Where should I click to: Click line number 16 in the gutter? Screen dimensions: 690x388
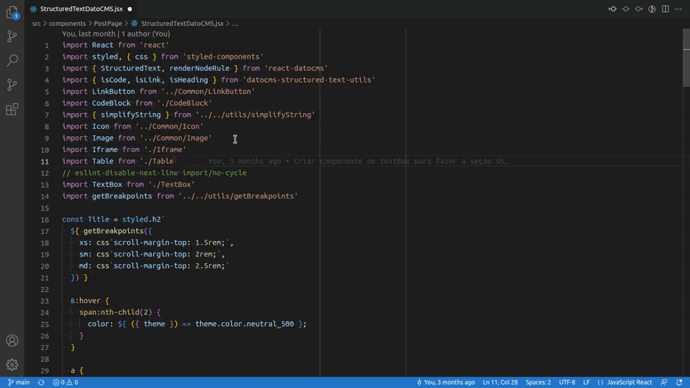[x=44, y=220]
